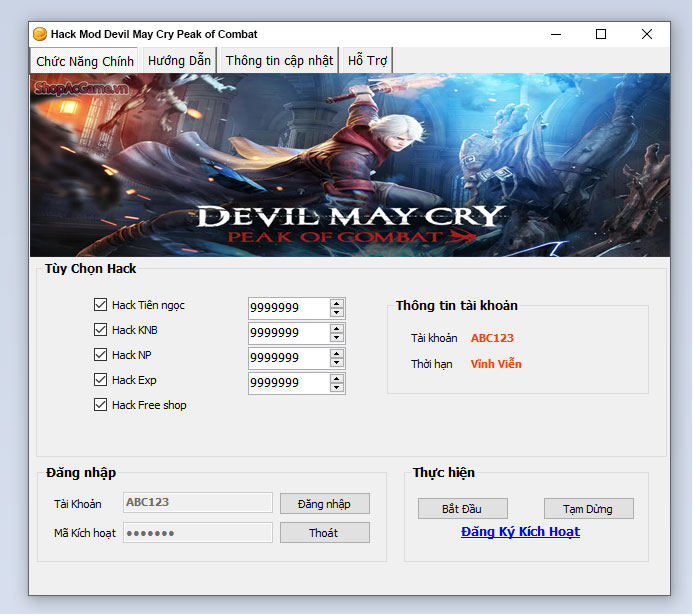
Task: Click the Vĩnh Viễn expiry text
Action: tap(496, 364)
